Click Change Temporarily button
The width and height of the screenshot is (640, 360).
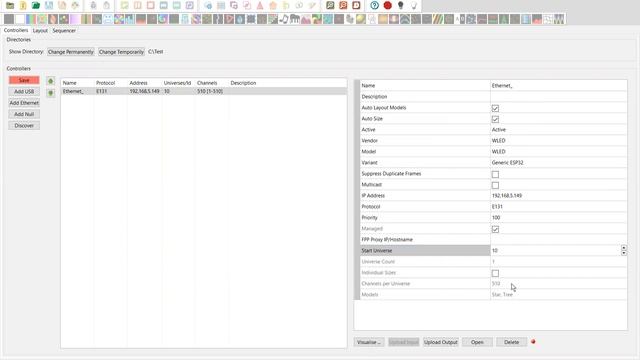click(121, 52)
